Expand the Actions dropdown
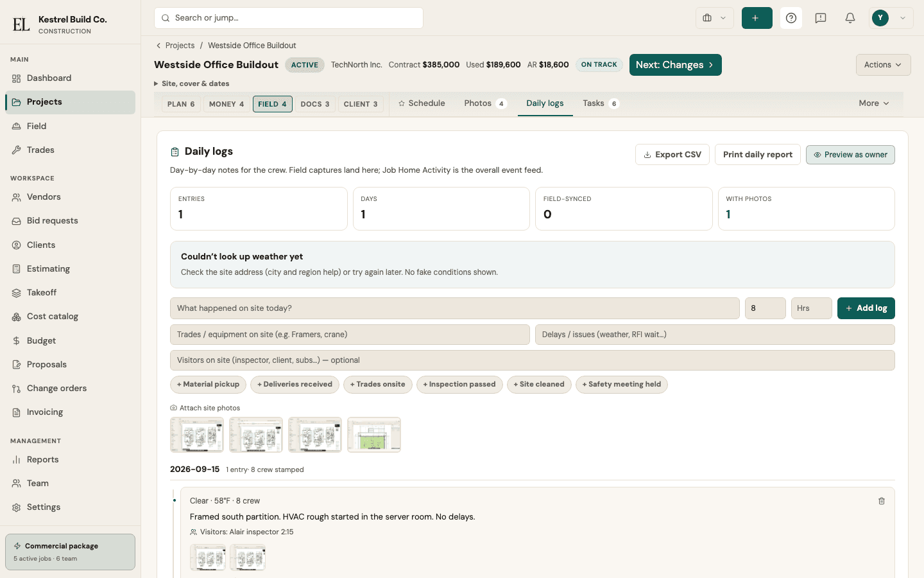This screenshot has width=924, height=578. (x=883, y=65)
